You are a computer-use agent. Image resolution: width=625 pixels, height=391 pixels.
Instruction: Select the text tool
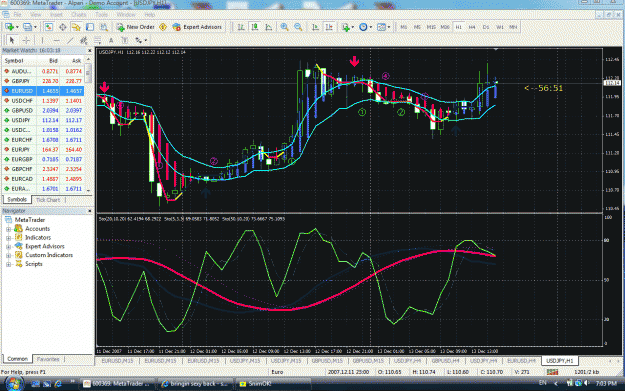click(x=111, y=40)
